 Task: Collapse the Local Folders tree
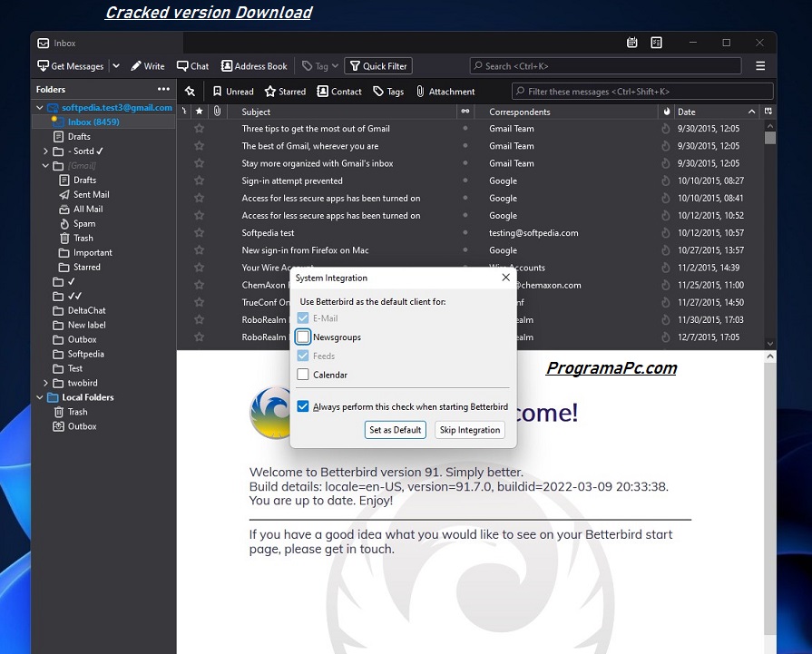pyautogui.click(x=40, y=397)
